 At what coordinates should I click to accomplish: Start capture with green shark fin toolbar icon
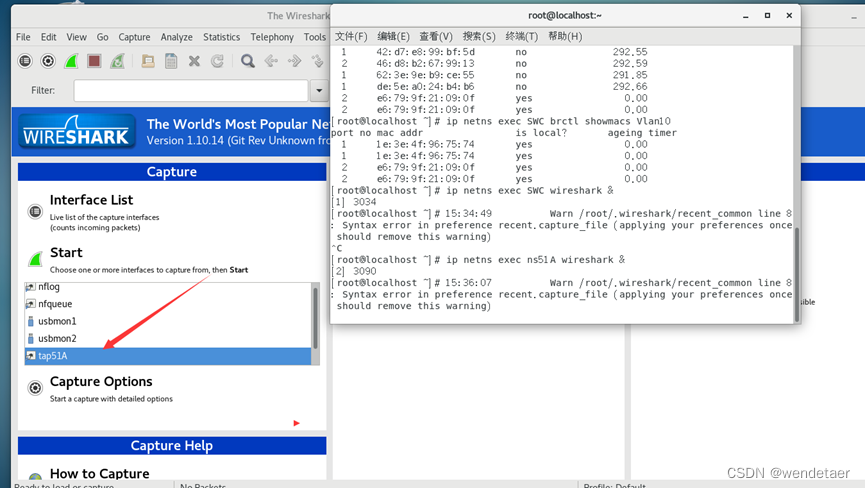click(71, 61)
